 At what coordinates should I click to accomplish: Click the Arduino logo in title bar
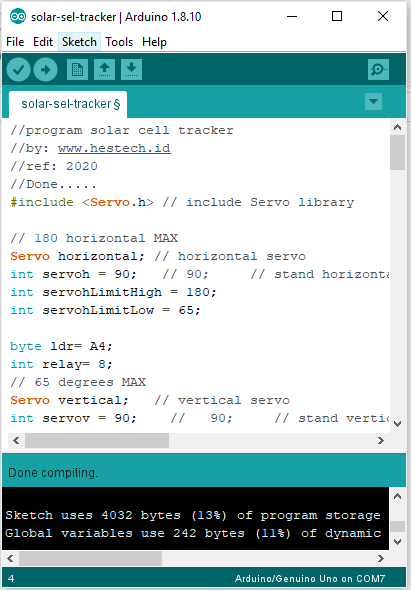(x=18, y=17)
